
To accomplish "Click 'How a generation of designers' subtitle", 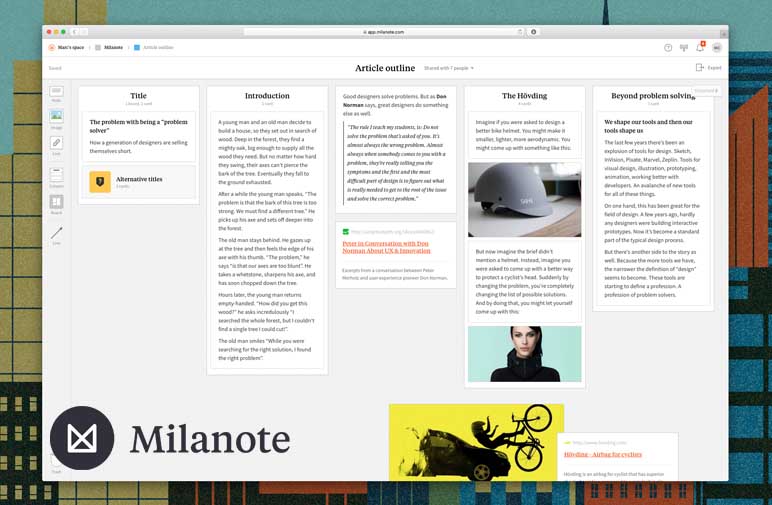I will 138,147.
